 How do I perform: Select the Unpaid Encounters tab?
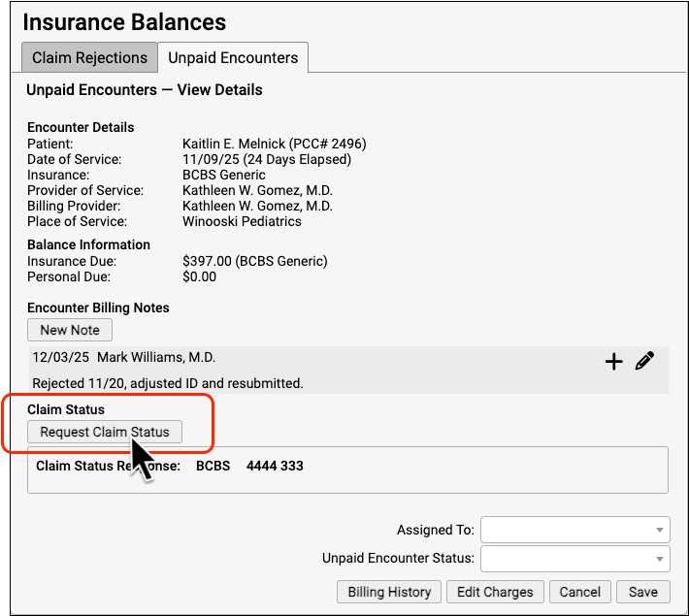click(233, 57)
